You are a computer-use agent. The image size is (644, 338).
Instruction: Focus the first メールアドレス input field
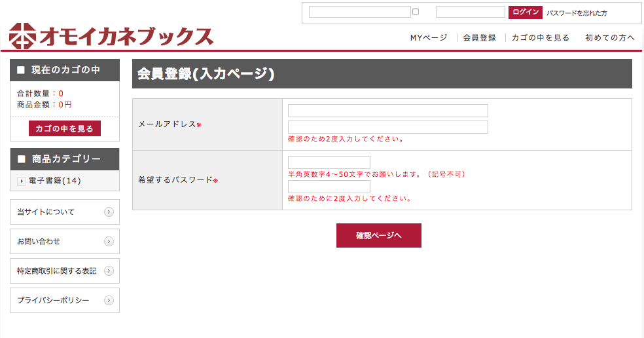(387, 111)
